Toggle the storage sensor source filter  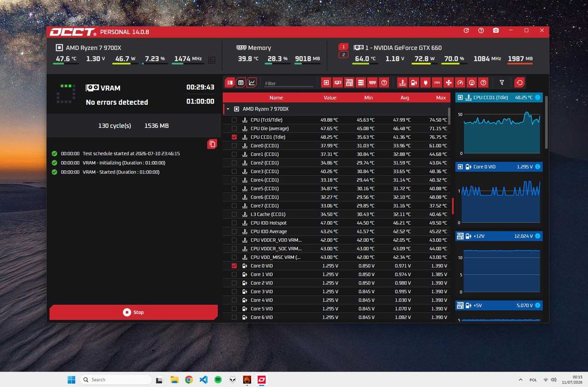click(361, 82)
